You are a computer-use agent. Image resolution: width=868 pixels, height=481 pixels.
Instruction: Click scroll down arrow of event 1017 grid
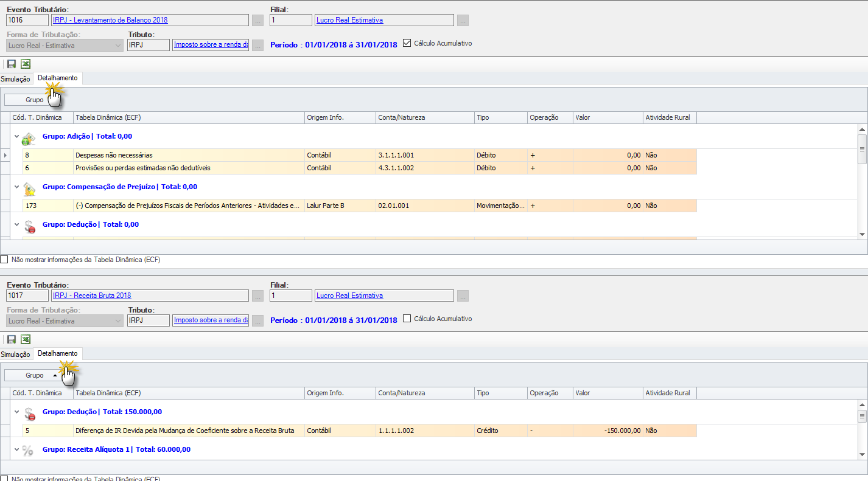click(861, 454)
